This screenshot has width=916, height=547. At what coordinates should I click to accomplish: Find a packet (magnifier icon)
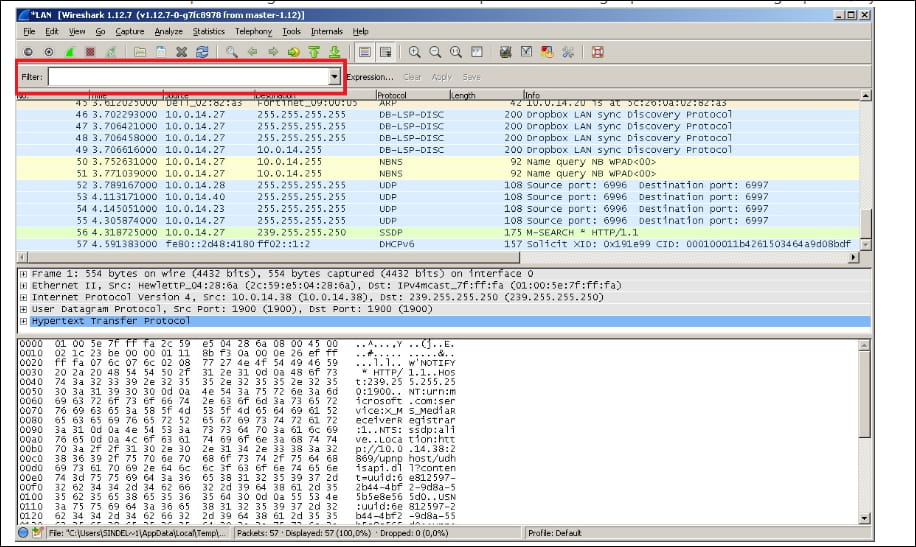click(x=231, y=52)
